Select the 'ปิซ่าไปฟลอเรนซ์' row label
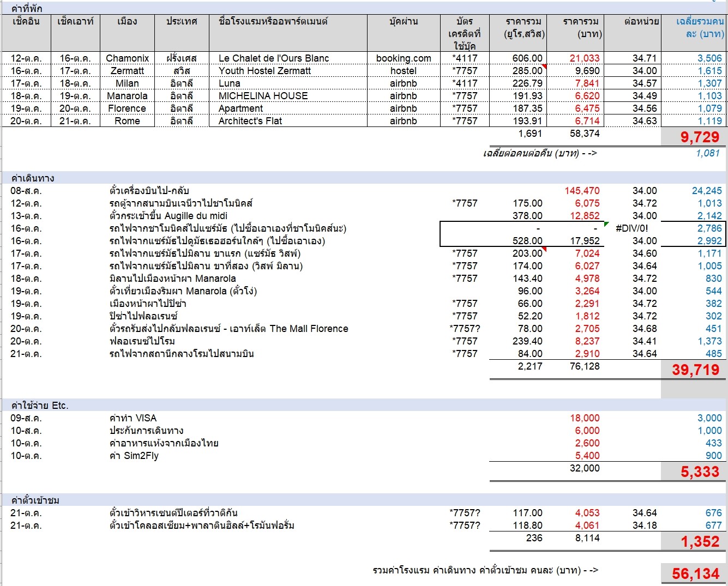This screenshot has width=728, height=586. (x=143, y=316)
